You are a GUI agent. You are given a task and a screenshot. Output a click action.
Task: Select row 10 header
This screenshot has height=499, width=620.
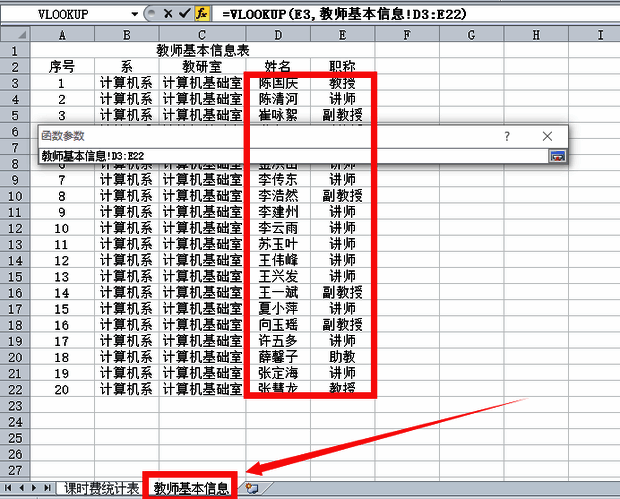tap(15, 196)
